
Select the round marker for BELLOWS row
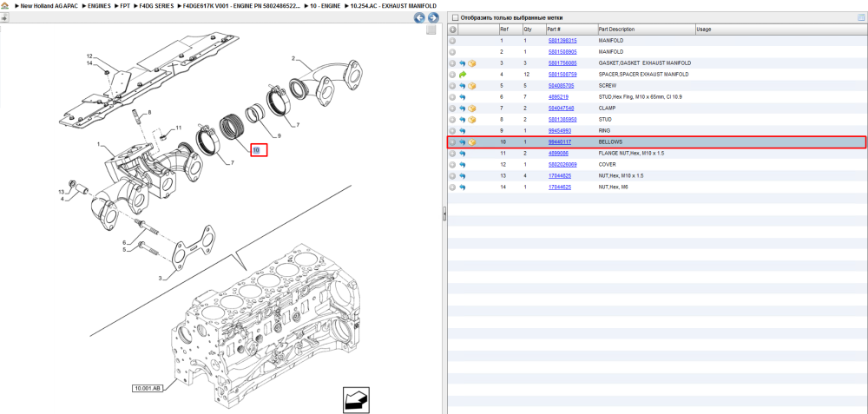tap(452, 142)
